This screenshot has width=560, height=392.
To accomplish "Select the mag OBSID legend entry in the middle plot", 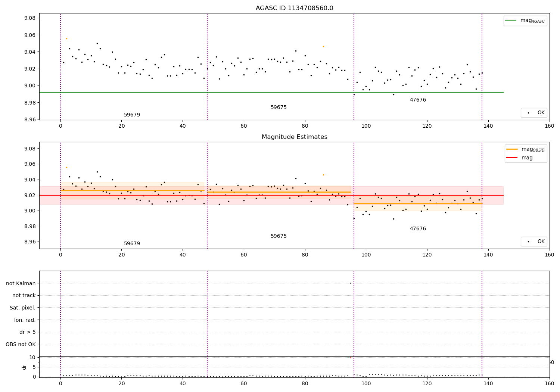I will pyautogui.click(x=526, y=149).
